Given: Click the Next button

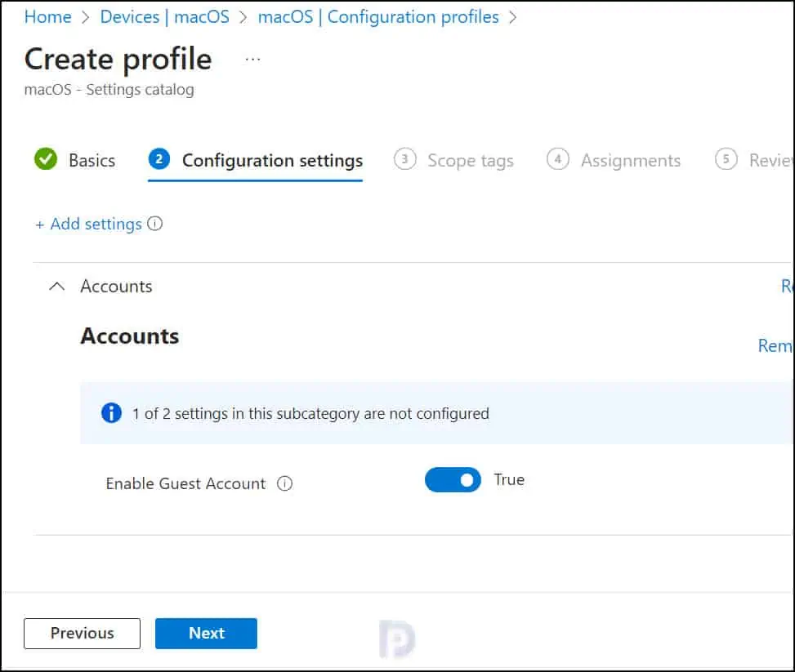Looking at the screenshot, I should [207, 633].
